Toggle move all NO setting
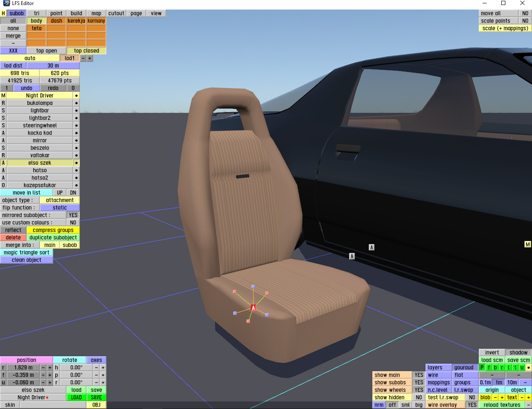Image resolution: width=532 pixels, height=409 pixels. tap(525, 13)
